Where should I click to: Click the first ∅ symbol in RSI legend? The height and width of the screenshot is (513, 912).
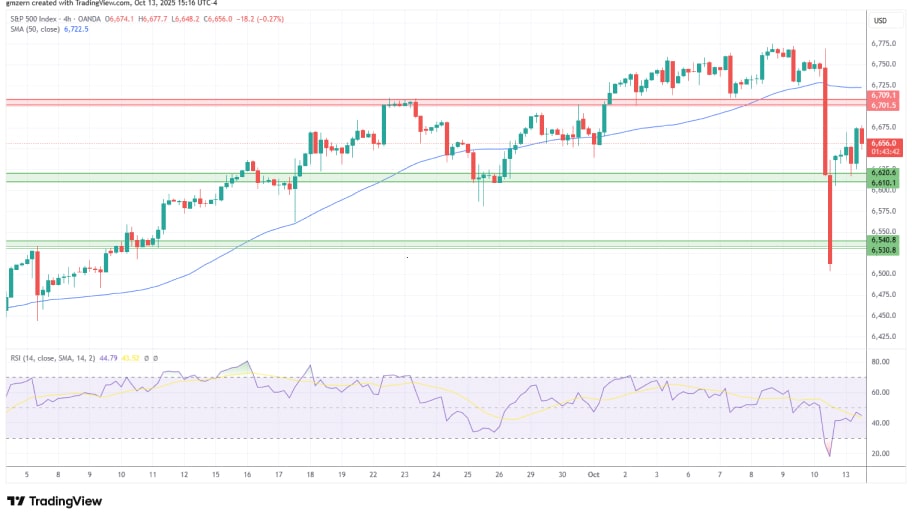[146, 357]
